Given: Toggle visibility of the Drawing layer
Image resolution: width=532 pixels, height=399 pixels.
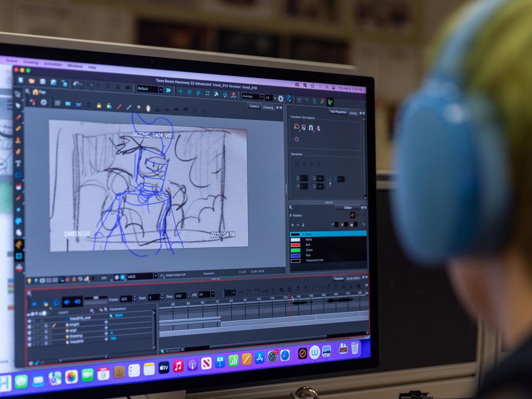Looking at the screenshot, I should pyautogui.click(x=29, y=339).
